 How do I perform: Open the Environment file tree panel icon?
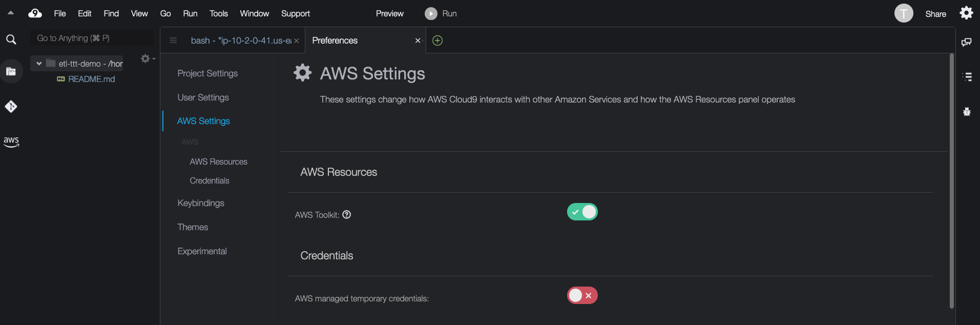[x=11, y=72]
